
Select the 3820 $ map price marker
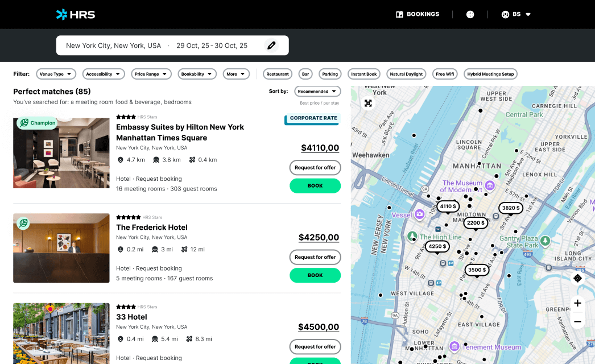[x=510, y=208]
